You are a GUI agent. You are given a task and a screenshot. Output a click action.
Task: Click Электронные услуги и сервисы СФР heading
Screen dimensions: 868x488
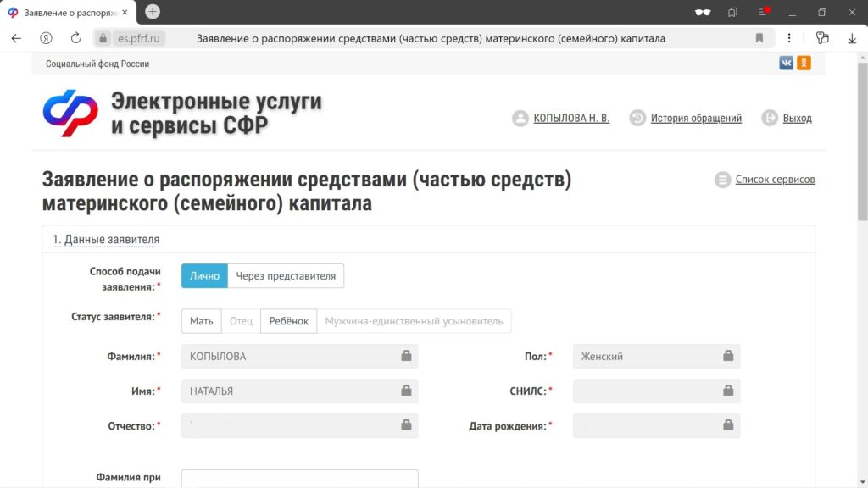coord(216,113)
